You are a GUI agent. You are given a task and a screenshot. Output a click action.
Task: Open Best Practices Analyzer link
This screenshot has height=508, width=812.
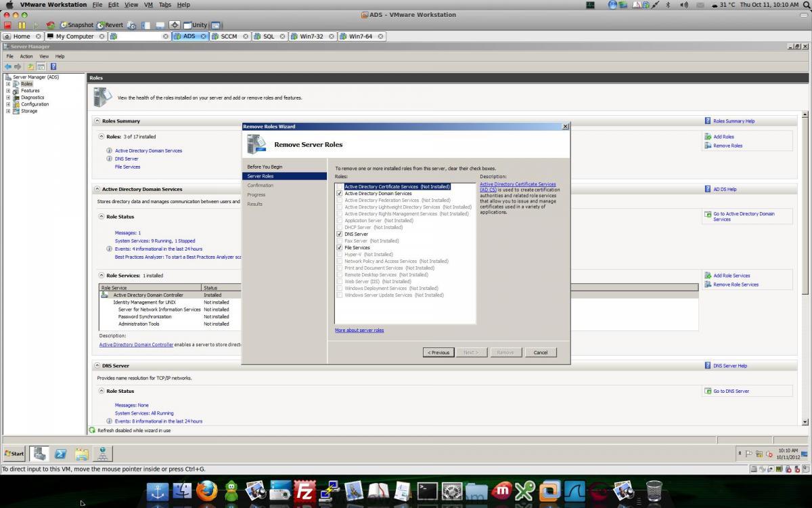(179, 257)
